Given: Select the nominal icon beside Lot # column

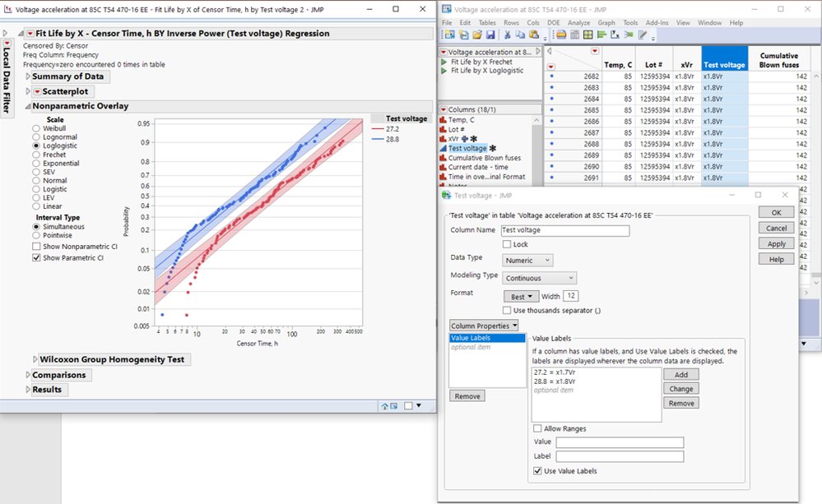Looking at the screenshot, I should coord(443,129).
